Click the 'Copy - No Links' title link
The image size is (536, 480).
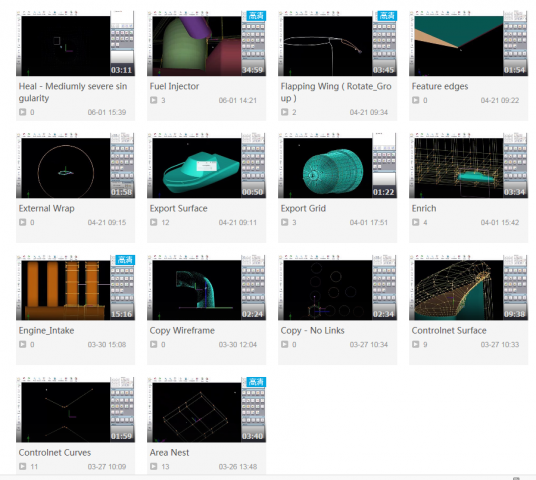pos(312,331)
